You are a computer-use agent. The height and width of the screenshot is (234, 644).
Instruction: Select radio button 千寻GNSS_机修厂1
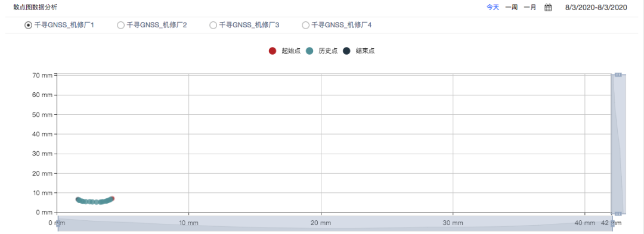point(28,26)
